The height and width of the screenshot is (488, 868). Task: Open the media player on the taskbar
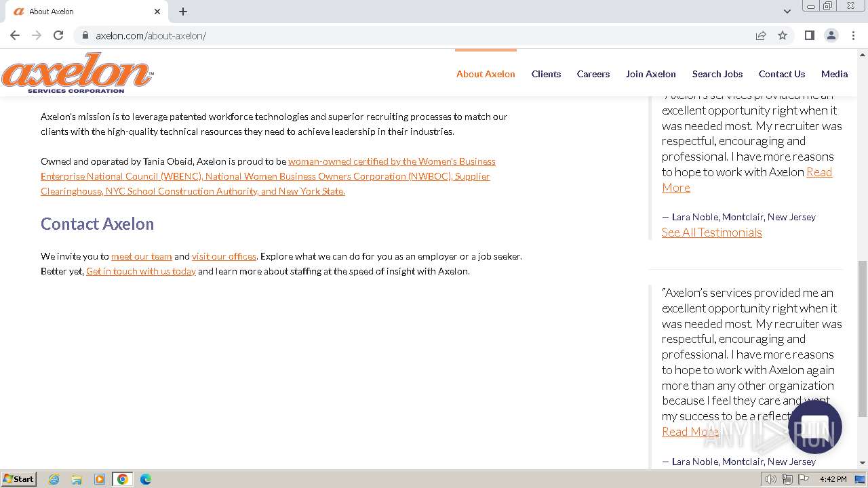100,479
